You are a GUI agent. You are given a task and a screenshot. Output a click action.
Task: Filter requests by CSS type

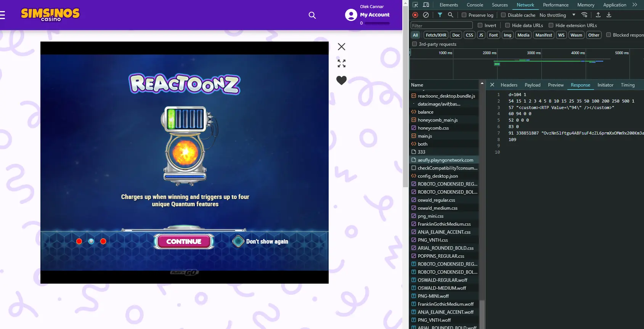[469, 35]
